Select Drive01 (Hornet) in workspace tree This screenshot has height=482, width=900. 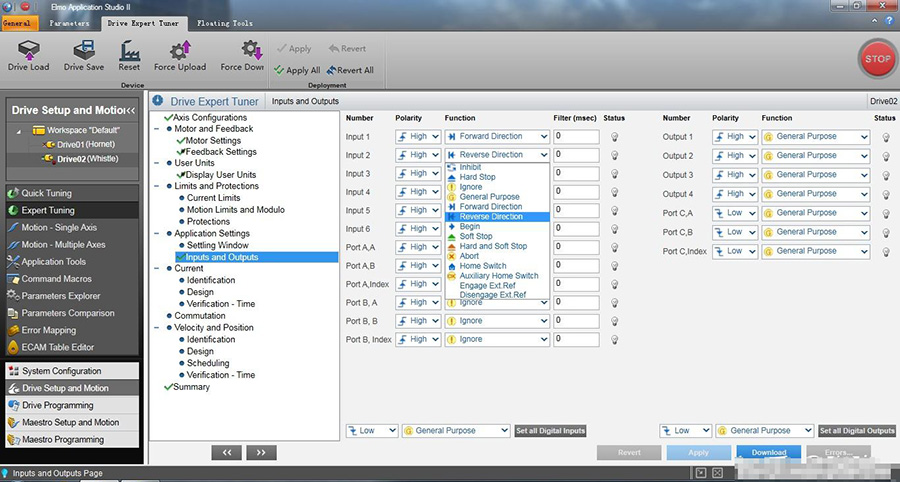pos(83,144)
